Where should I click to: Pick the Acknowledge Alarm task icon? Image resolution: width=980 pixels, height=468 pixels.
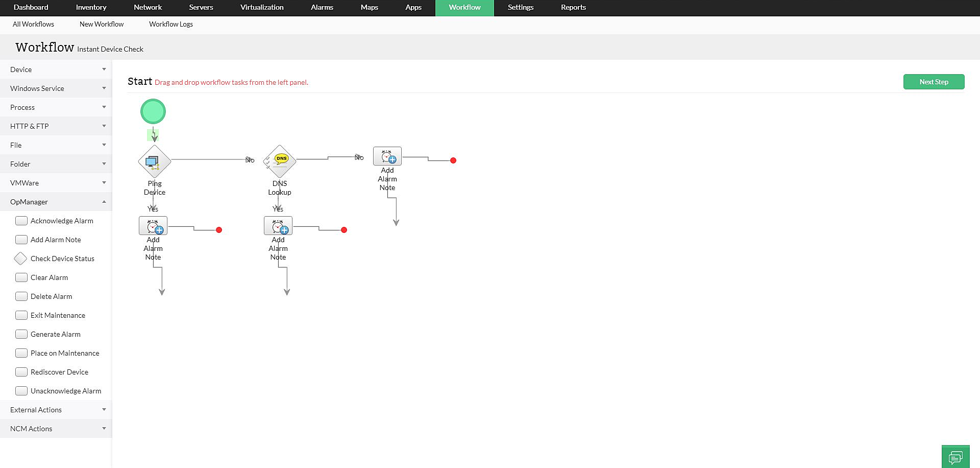[x=21, y=221]
